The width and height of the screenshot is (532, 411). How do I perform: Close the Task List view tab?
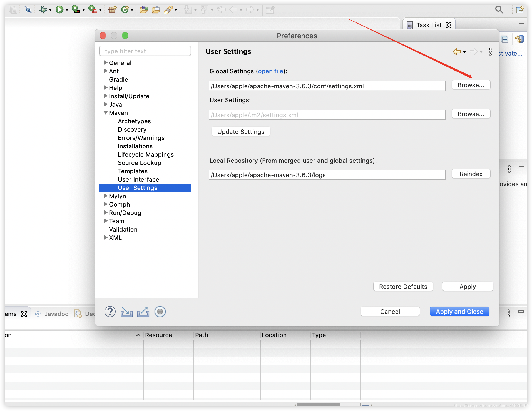pos(449,25)
